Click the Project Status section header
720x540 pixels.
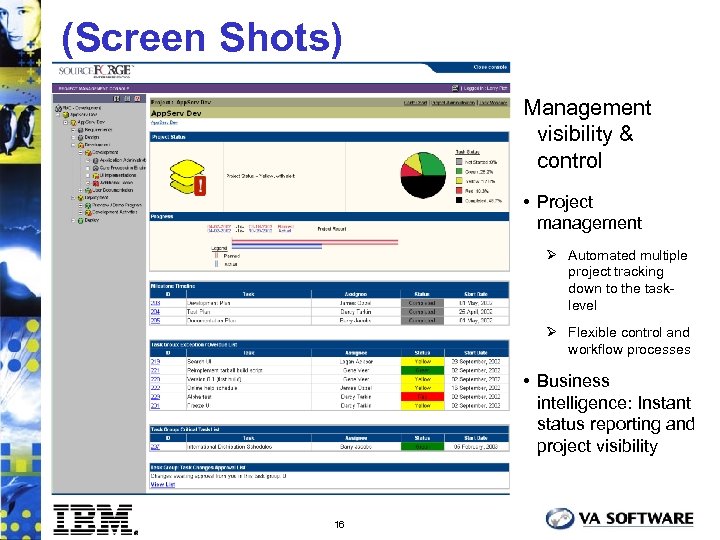pyautogui.click(x=329, y=137)
